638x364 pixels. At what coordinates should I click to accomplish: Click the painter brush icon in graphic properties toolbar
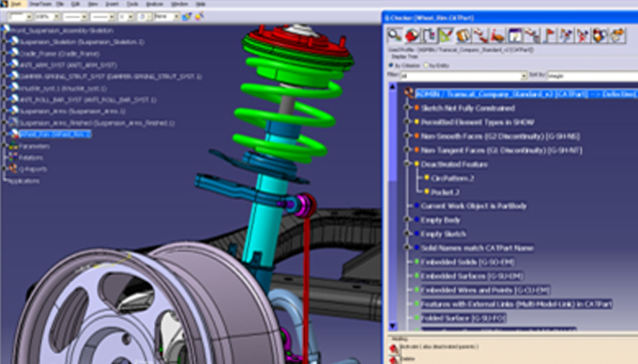(x=187, y=17)
